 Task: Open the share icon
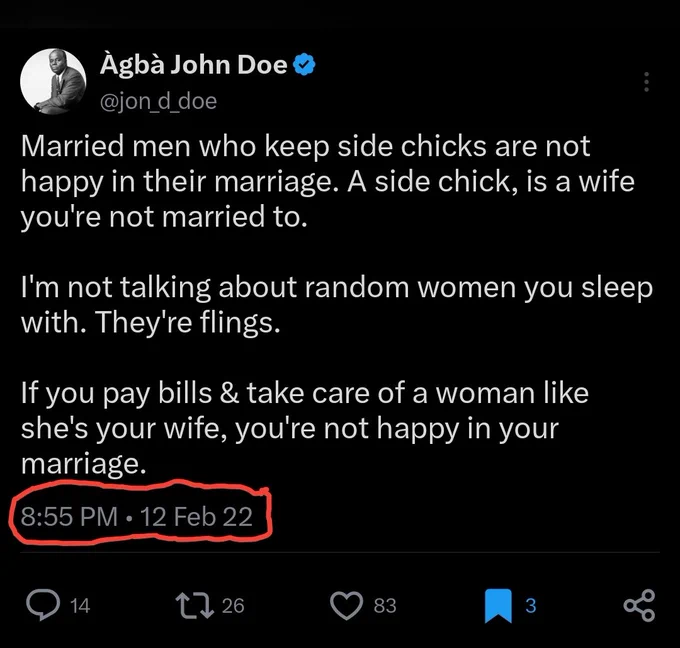pyautogui.click(x=639, y=605)
